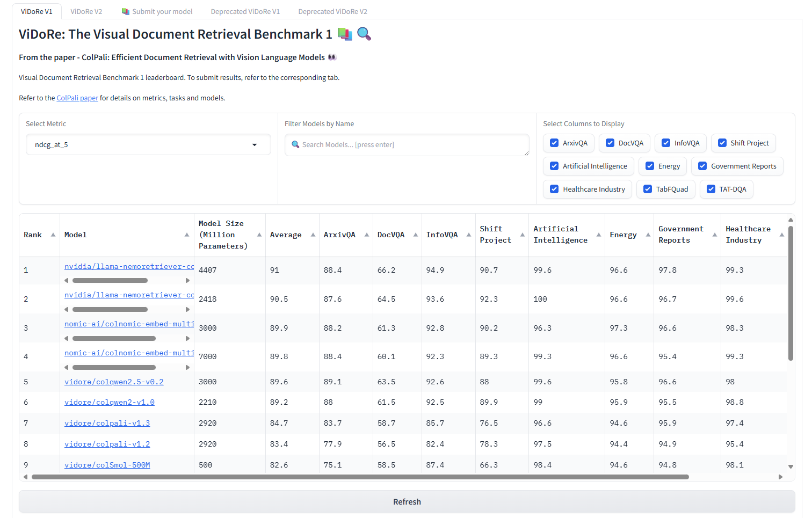This screenshot has width=812, height=518.
Task: Open rank 3 nomic-ai/colnomic-embed model link
Action: [129, 324]
